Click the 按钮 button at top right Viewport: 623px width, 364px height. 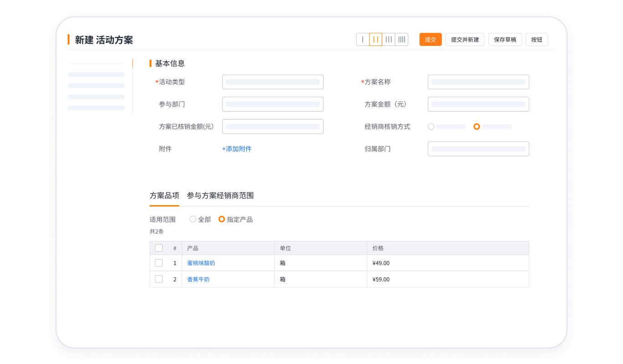click(536, 39)
